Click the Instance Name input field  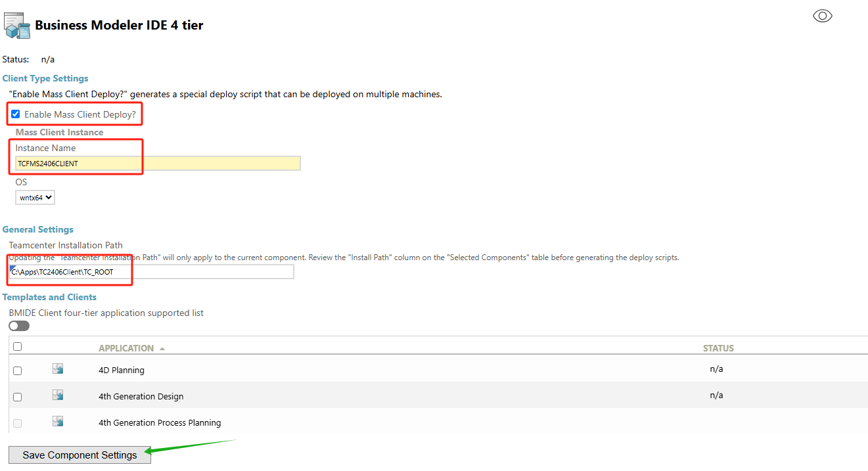(x=158, y=164)
